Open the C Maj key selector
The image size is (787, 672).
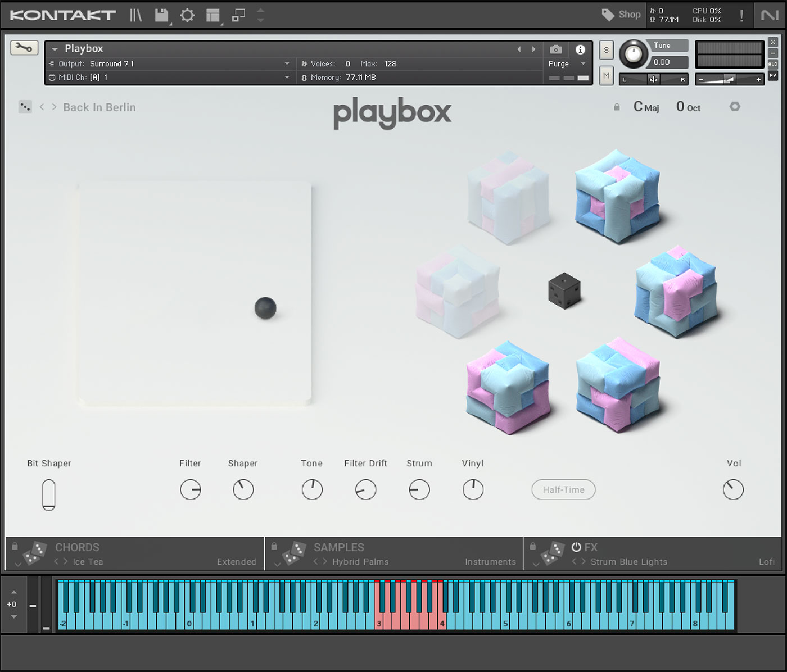646,107
